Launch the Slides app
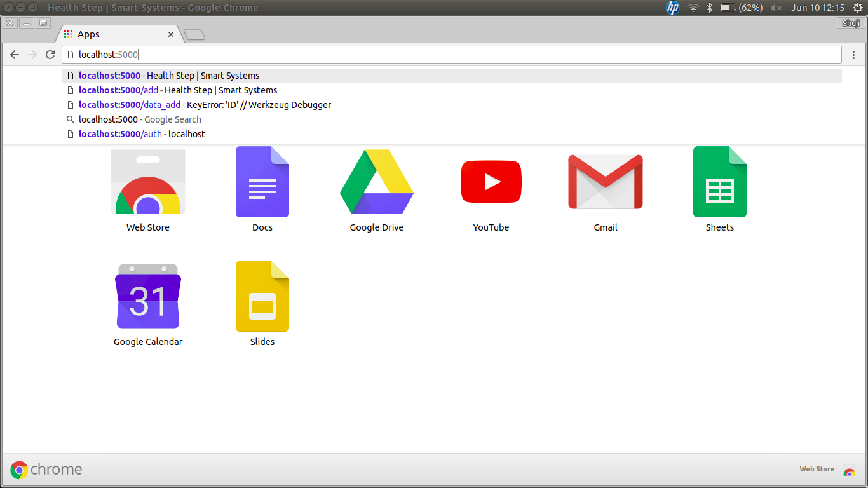This screenshot has height=488, width=868. coord(262,296)
